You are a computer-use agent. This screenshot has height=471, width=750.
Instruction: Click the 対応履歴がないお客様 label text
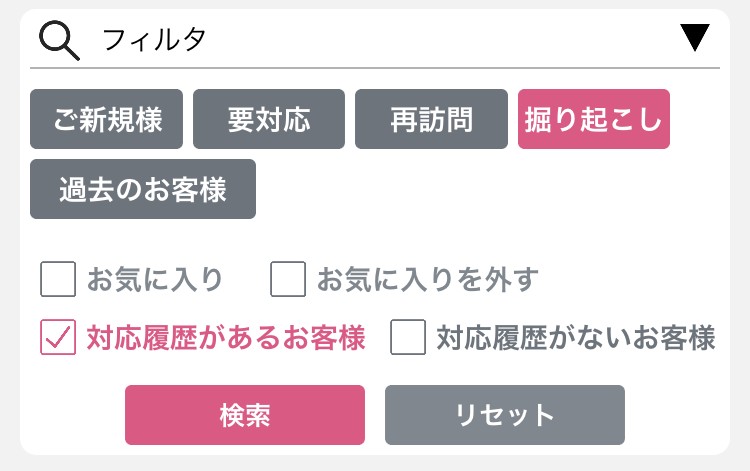(576, 338)
